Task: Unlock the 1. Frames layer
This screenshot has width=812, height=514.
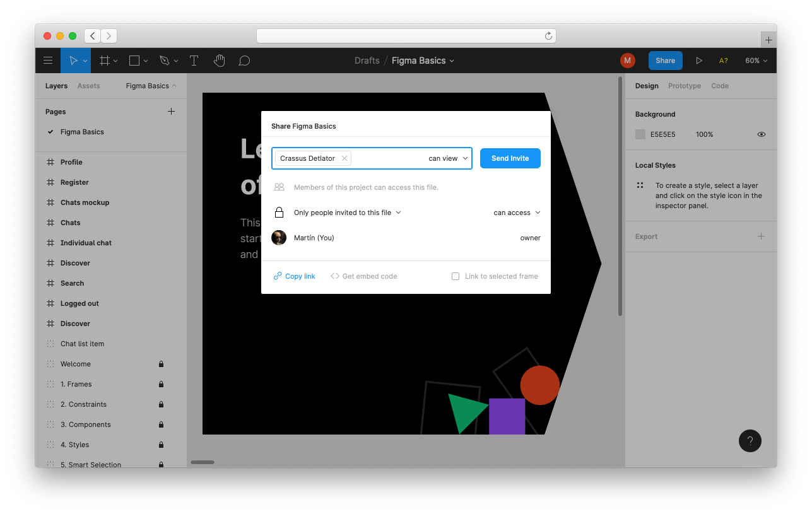Action: point(161,384)
